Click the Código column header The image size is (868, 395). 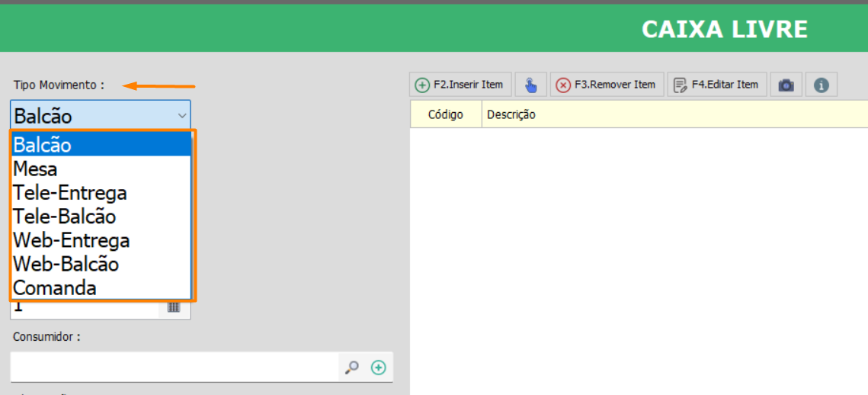(446, 114)
